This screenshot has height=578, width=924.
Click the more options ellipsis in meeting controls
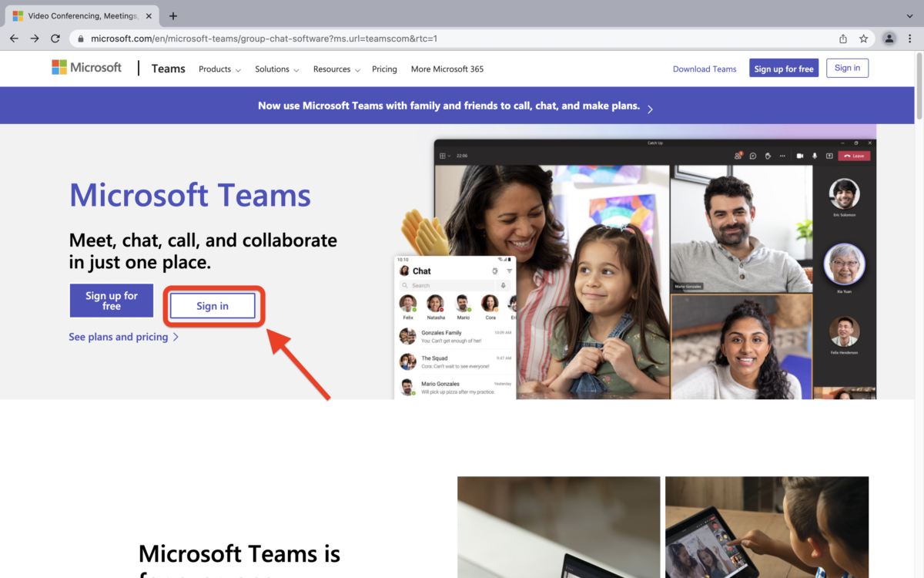point(782,156)
